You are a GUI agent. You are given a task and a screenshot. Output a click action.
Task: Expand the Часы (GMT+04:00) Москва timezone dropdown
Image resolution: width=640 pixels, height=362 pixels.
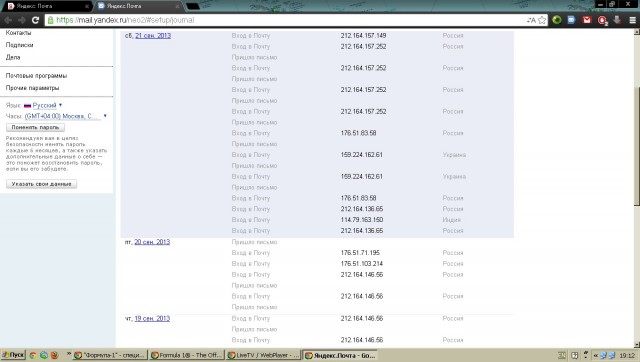pos(65,116)
